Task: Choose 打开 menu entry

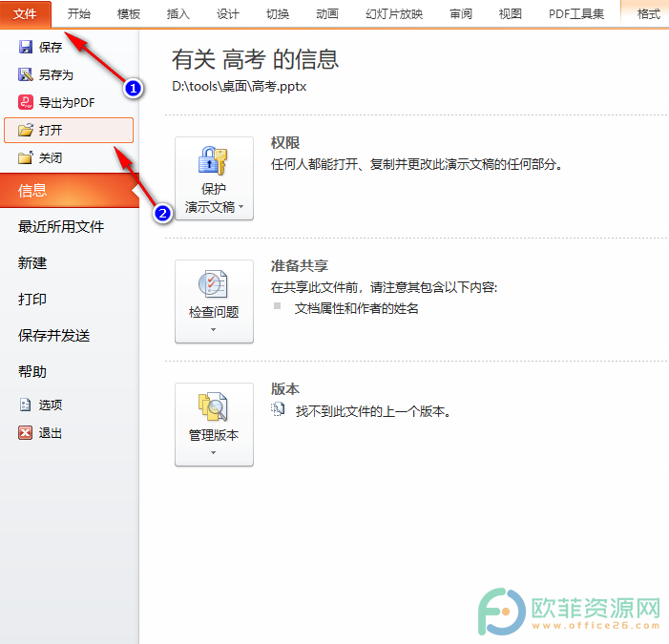Action: coord(69,130)
